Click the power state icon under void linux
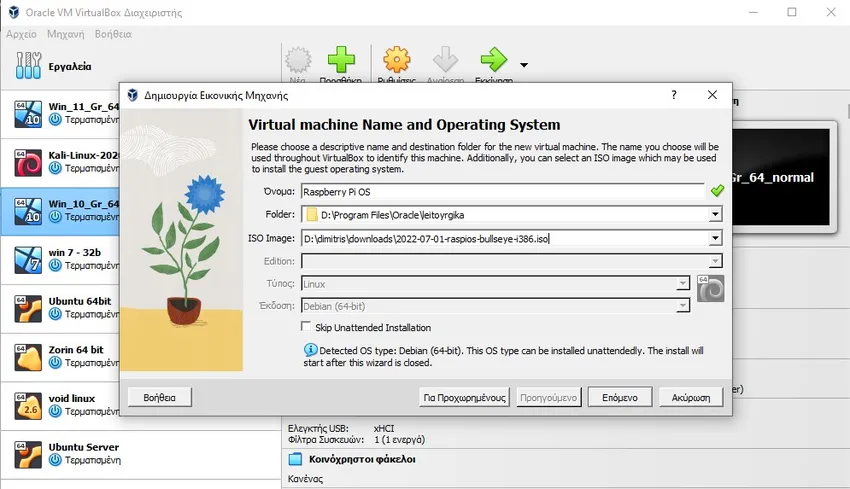Viewport: 850px width, 489px height. click(x=55, y=411)
